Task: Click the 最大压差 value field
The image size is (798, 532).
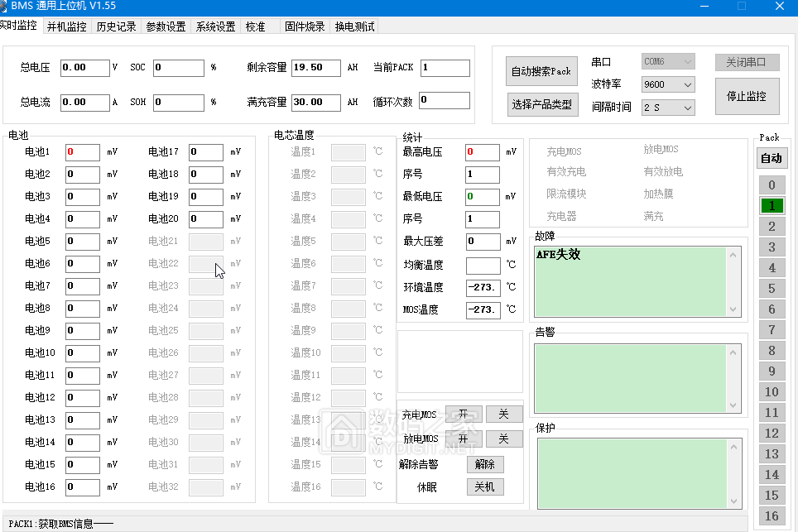Action: [483, 242]
